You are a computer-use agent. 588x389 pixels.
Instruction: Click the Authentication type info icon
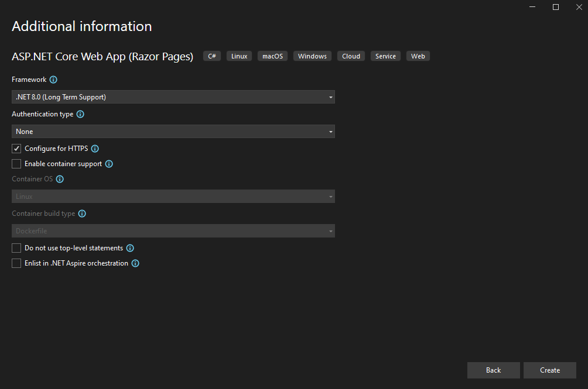coord(80,114)
